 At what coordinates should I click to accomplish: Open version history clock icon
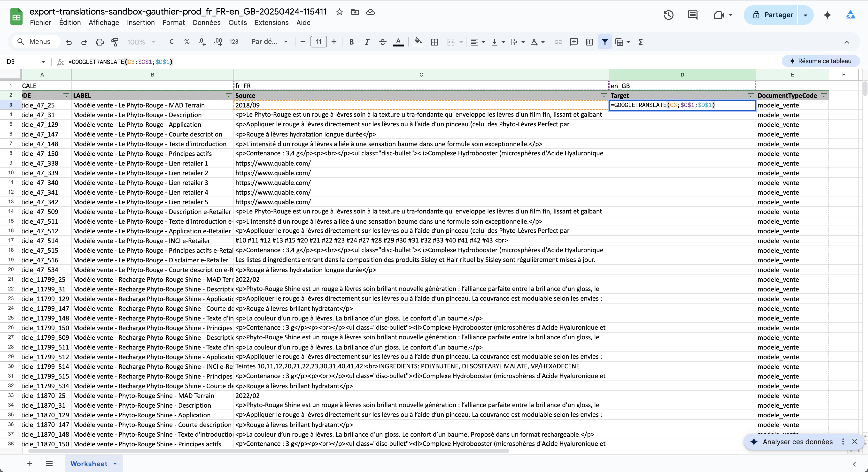pos(668,15)
